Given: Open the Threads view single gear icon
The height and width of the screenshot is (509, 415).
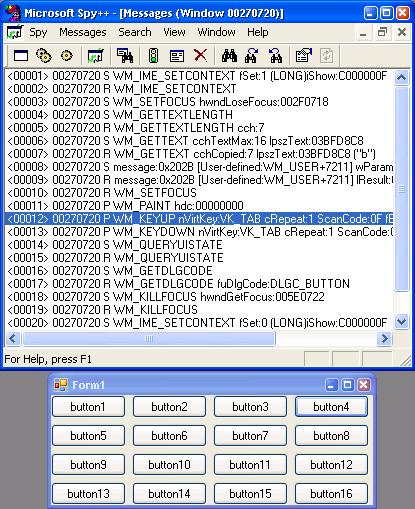Looking at the screenshot, I should click(67, 55).
